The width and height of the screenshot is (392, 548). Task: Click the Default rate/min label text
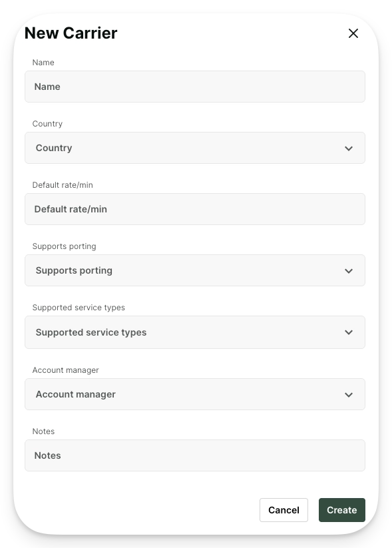63,185
